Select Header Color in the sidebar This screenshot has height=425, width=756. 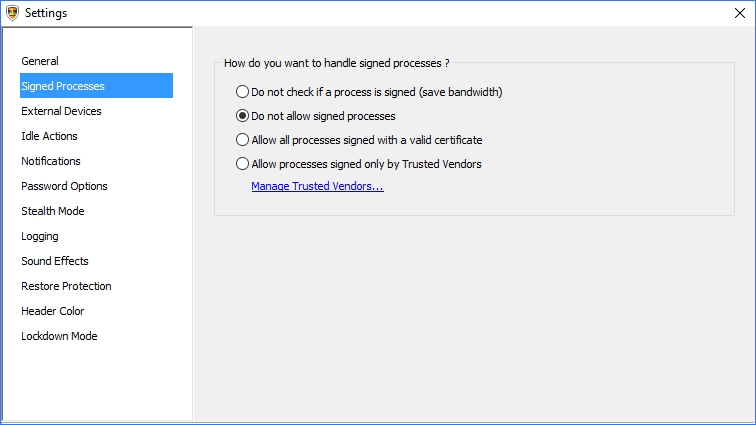point(53,311)
